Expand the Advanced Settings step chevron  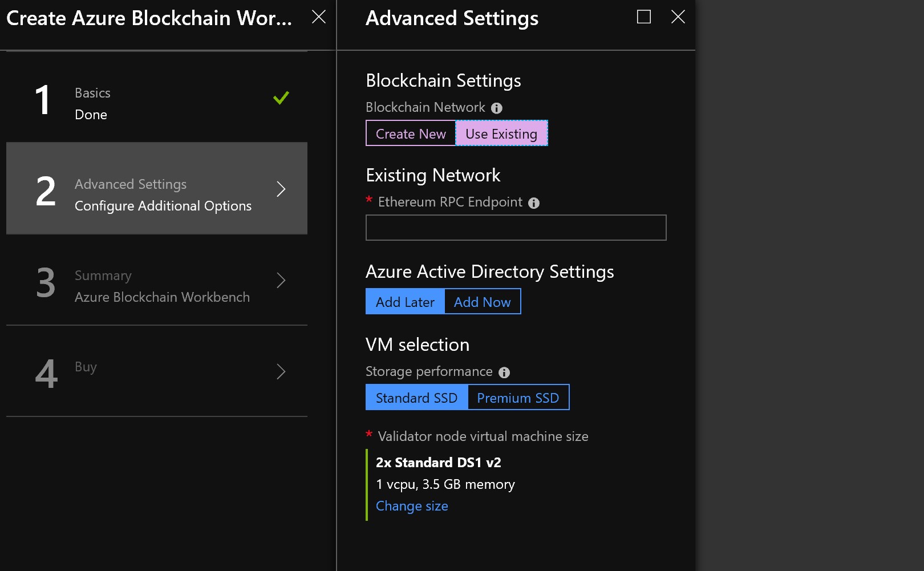[x=281, y=189]
